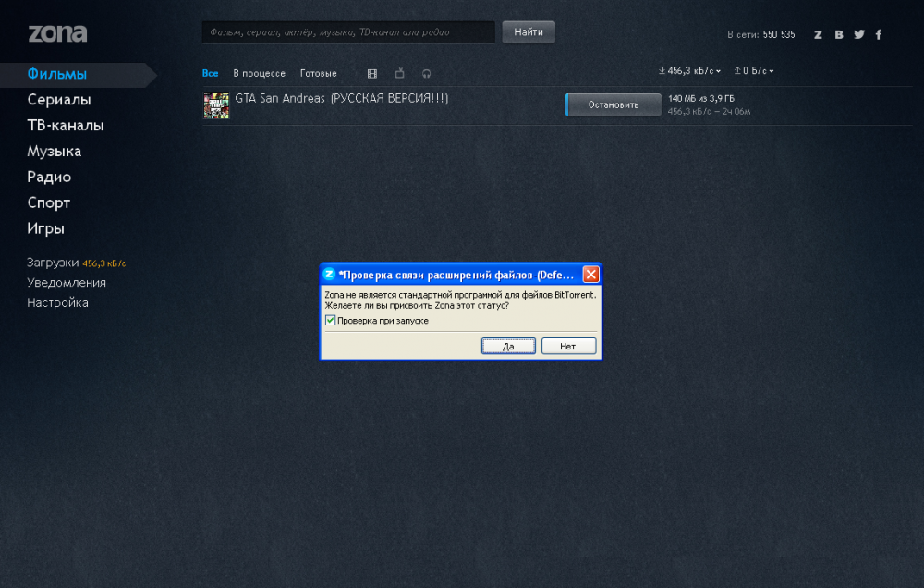The image size is (924, 588).
Task: Click Нет in the dialog
Action: (568, 346)
